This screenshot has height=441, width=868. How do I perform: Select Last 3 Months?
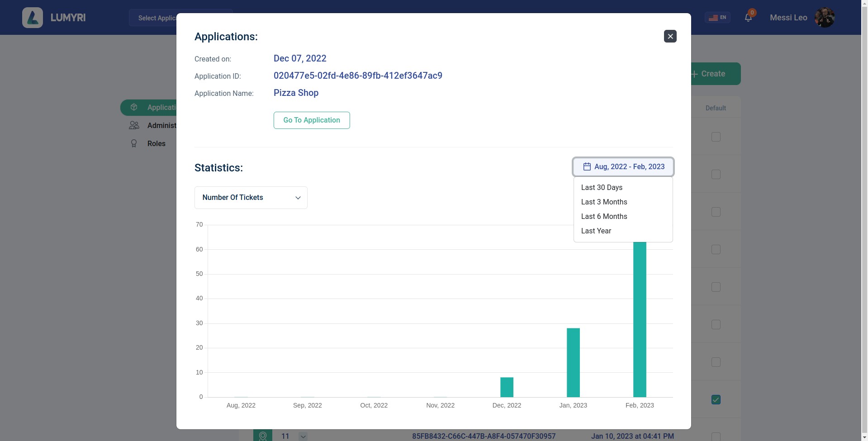pyautogui.click(x=604, y=202)
